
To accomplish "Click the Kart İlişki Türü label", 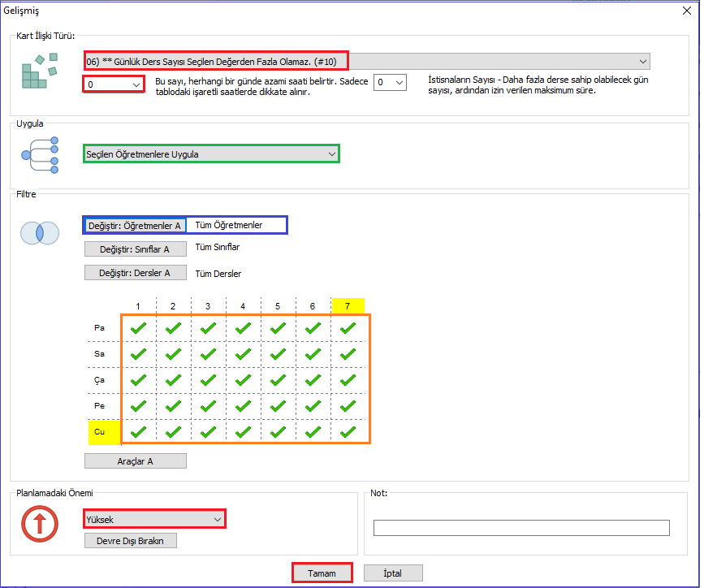I will (45, 36).
